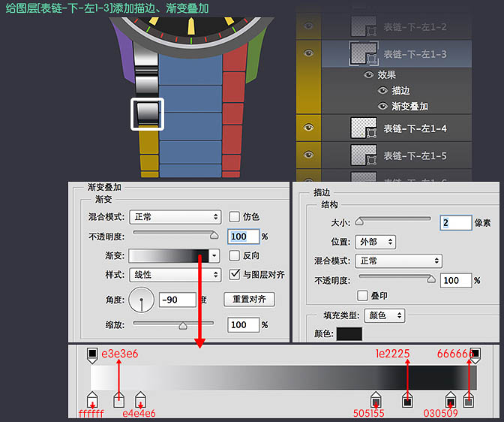Open the stroke 位置 外部 dropdown
This screenshot has width=504, height=422.
pyautogui.click(x=376, y=242)
